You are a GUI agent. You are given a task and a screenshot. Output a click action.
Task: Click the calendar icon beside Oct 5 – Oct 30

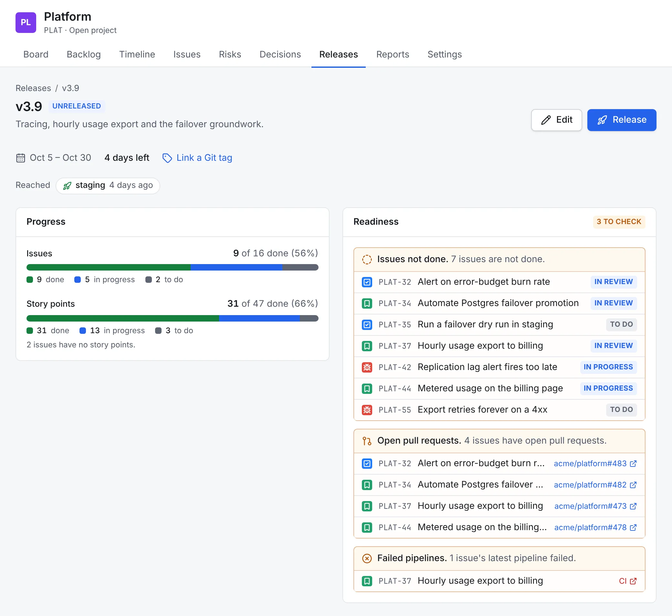coord(21,158)
